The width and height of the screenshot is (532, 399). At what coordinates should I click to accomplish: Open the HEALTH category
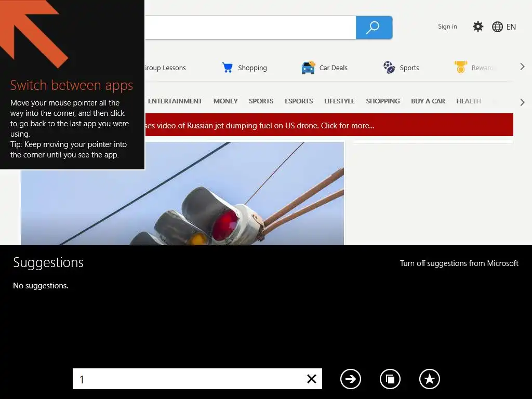pos(469,101)
